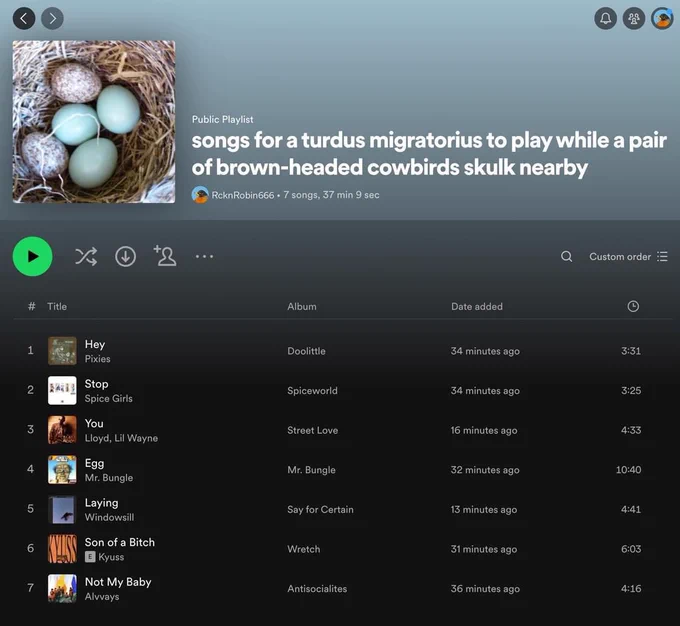Image resolution: width=680 pixels, height=626 pixels.
Task: Toggle shuffle for the playlist
Action: click(x=86, y=256)
